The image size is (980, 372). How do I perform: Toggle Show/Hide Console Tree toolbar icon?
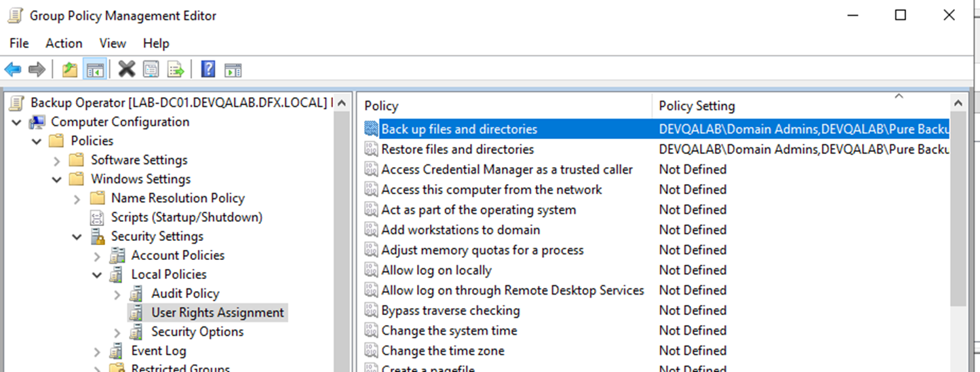pos(95,69)
